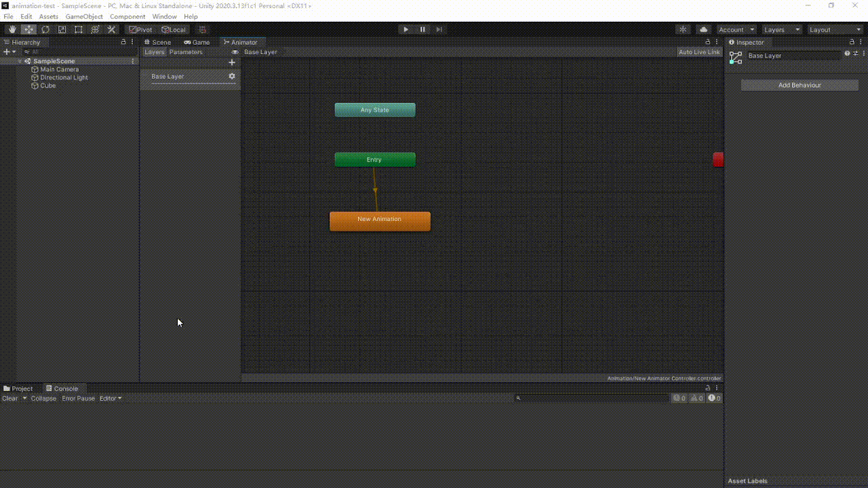Open Base Layer gear settings

coord(232,76)
